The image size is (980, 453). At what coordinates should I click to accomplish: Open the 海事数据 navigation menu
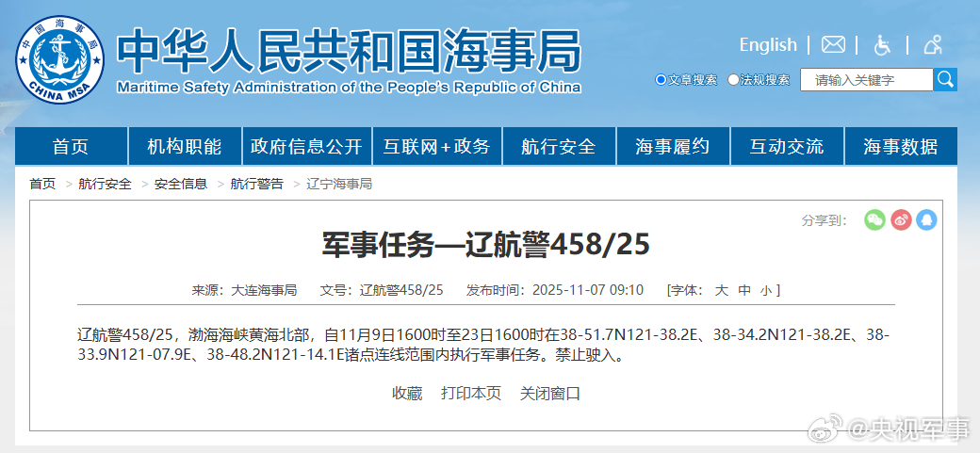[x=901, y=147]
